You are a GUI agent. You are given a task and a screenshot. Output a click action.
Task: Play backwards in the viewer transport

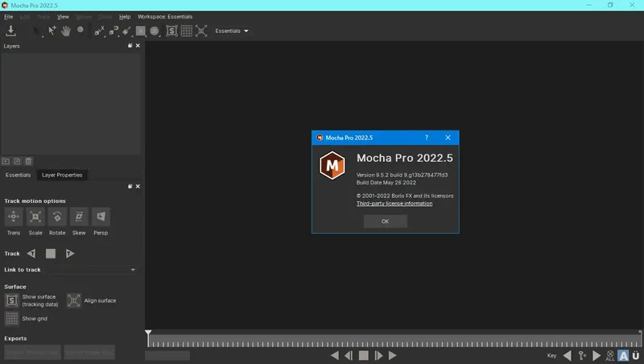tap(335, 355)
